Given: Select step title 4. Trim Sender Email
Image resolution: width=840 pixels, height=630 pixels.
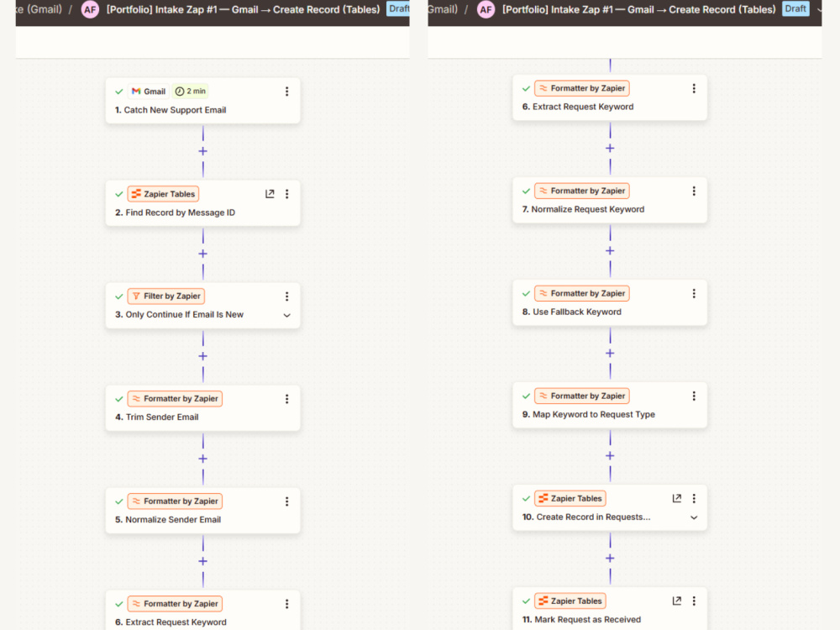Looking at the screenshot, I should click(x=157, y=417).
